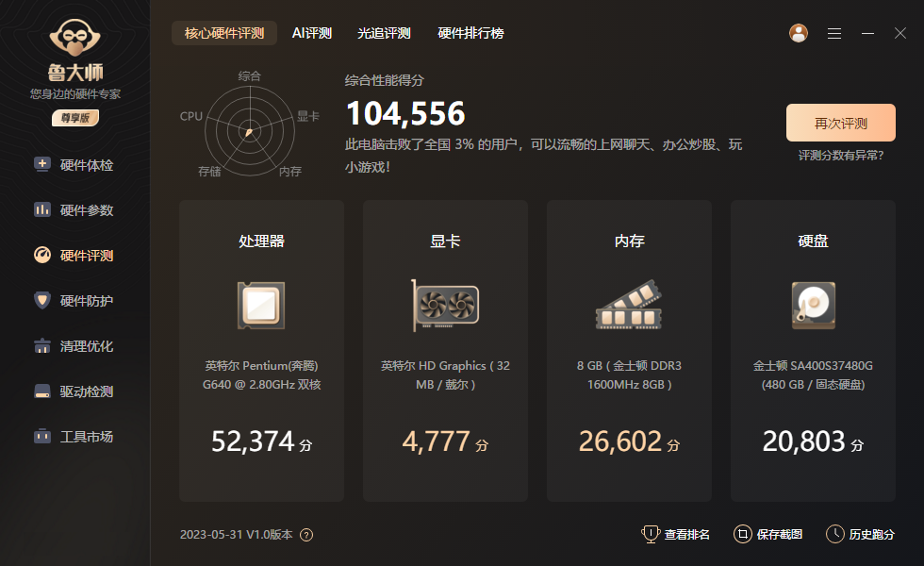Image resolution: width=924 pixels, height=566 pixels.
Task: Click the question mark beside the version number
Action: [305, 534]
